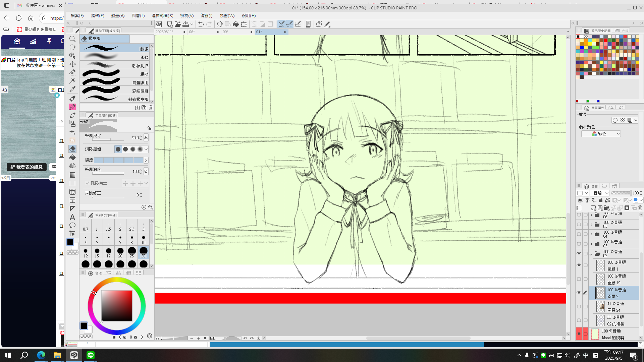Click the Undo arrow in command bar

coord(201,24)
